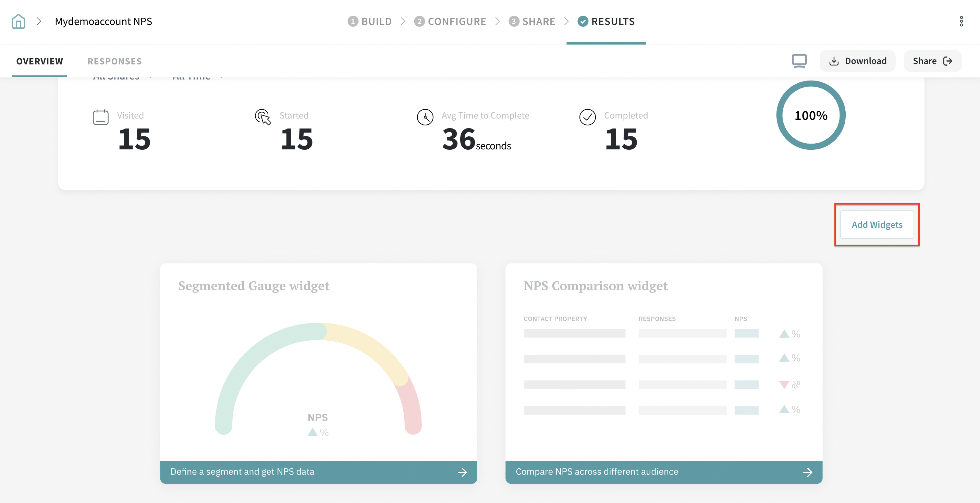Image resolution: width=980 pixels, height=503 pixels.
Task: Go to the Build step
Action: click(x=370, y=21)
